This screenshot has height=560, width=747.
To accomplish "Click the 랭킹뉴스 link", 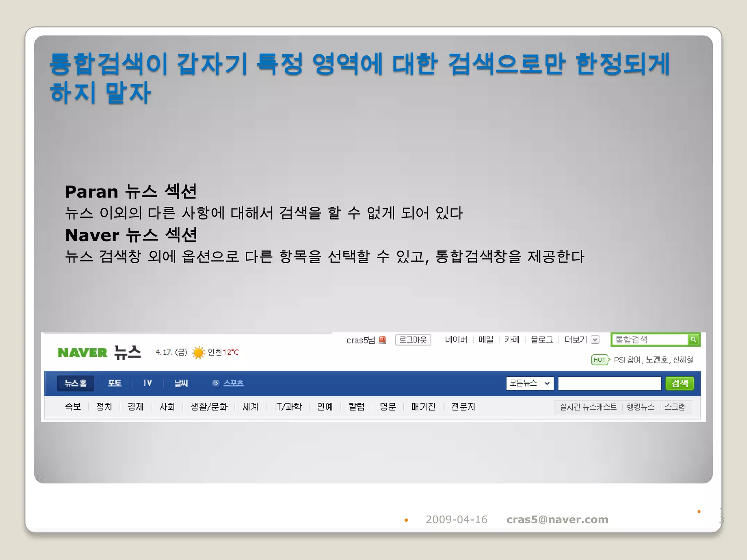I will (x=640, y=407).
